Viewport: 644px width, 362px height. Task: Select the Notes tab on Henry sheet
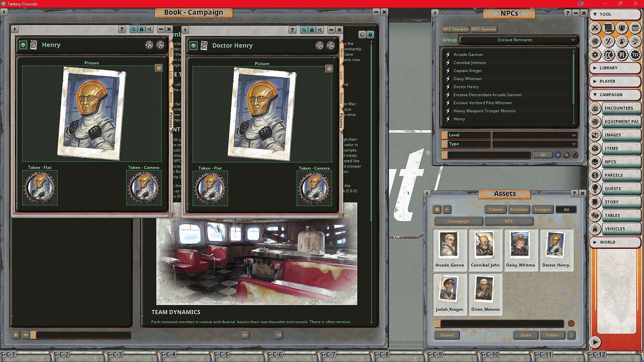point(171,98)
